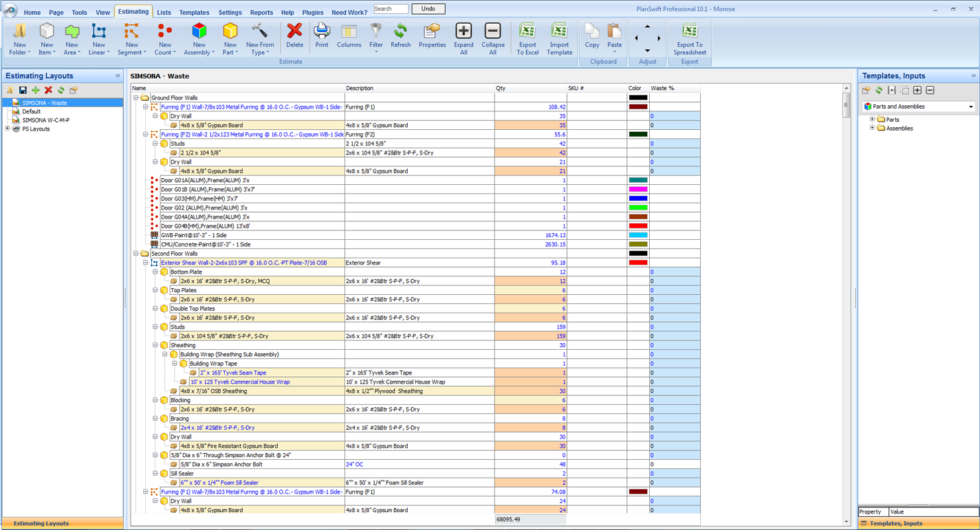Open the Parts and Assemblies dropdown
Viewport: 980px width, 530px height.
point(971,107)
